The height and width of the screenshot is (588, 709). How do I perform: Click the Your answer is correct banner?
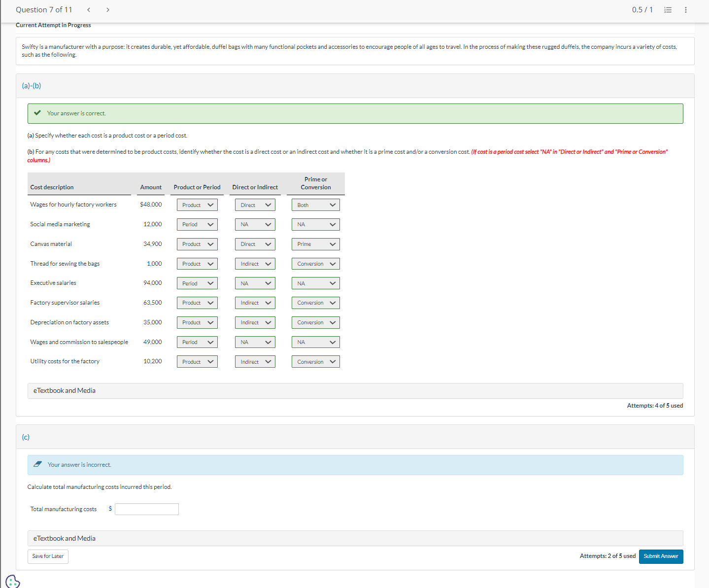click(355, 113)
